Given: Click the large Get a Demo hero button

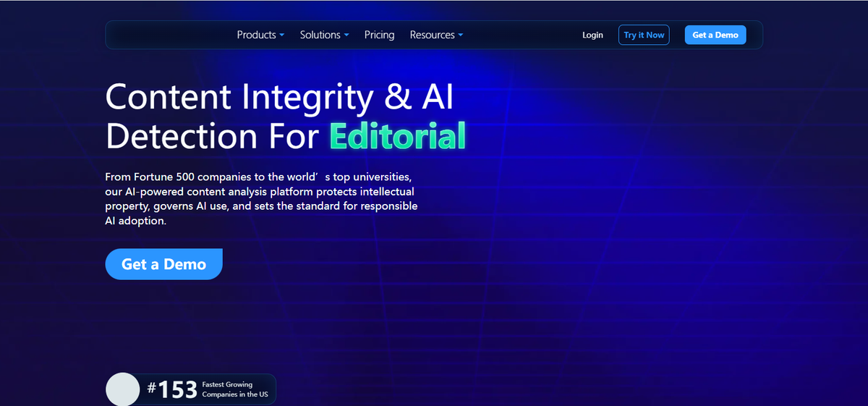Looking at the screenshot, I should 163,264.
